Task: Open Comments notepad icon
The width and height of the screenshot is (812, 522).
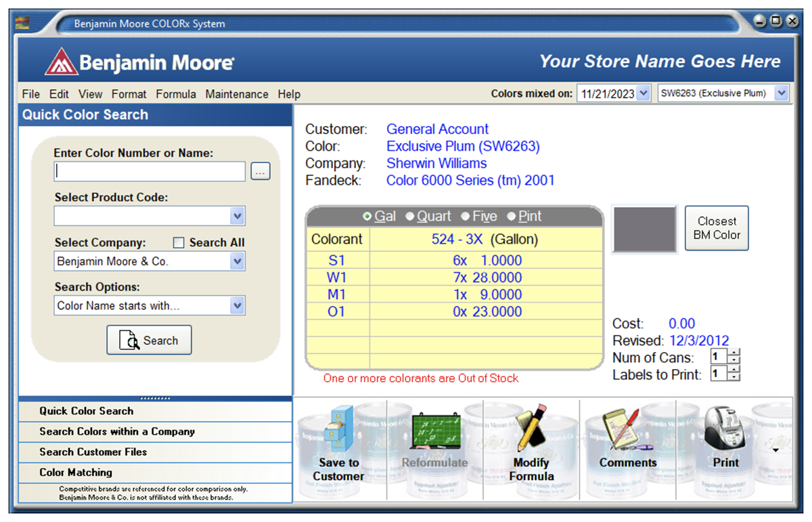Action: [x=627, y=429]
